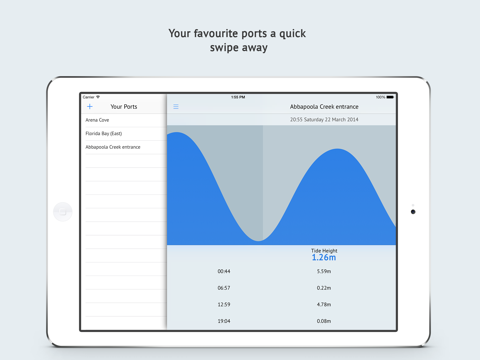Select the 4.78m tide height
The width and height of the screenshot is (480, 360).
pyautogui.click(x=324, y=304)
